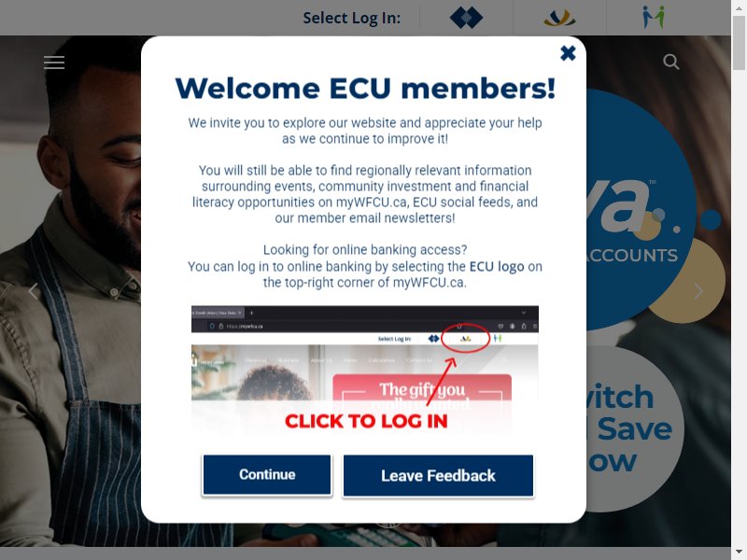The image size is (747, 560).
Task: Close the Welcome ECU members popup
Action: point(568,53)
